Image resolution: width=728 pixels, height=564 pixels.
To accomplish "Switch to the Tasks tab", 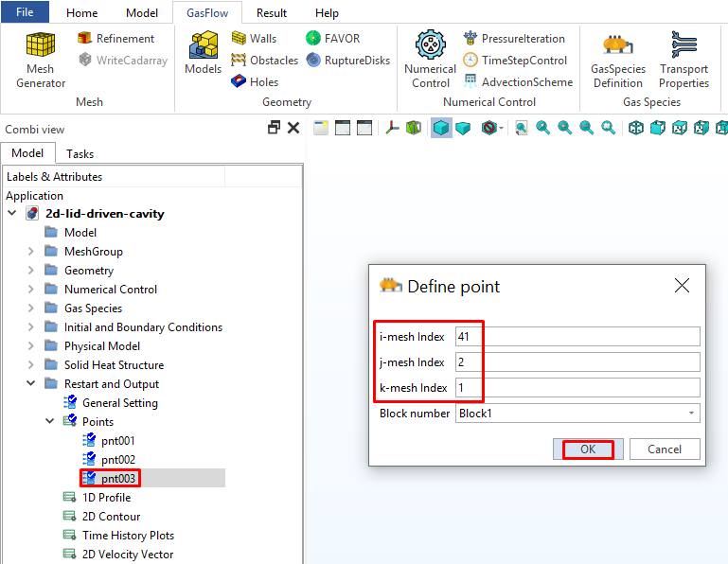I will pos(80,153).
